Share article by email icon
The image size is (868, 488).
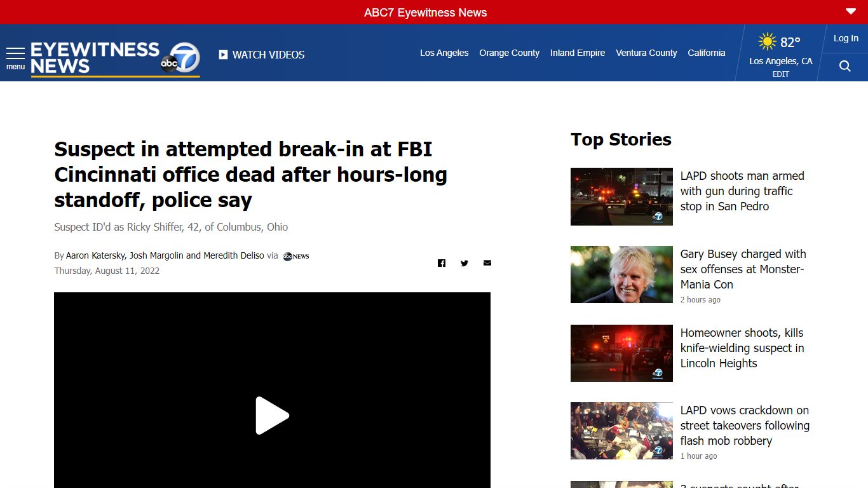(487, 263)
